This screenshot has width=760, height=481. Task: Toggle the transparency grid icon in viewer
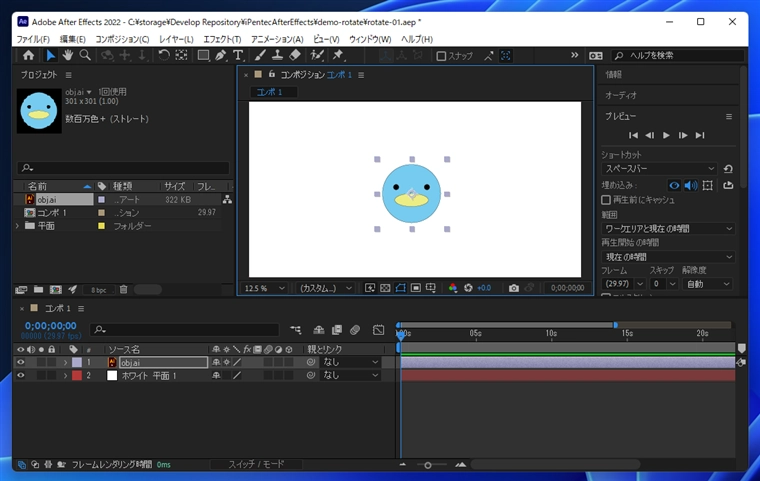point(385,288)
